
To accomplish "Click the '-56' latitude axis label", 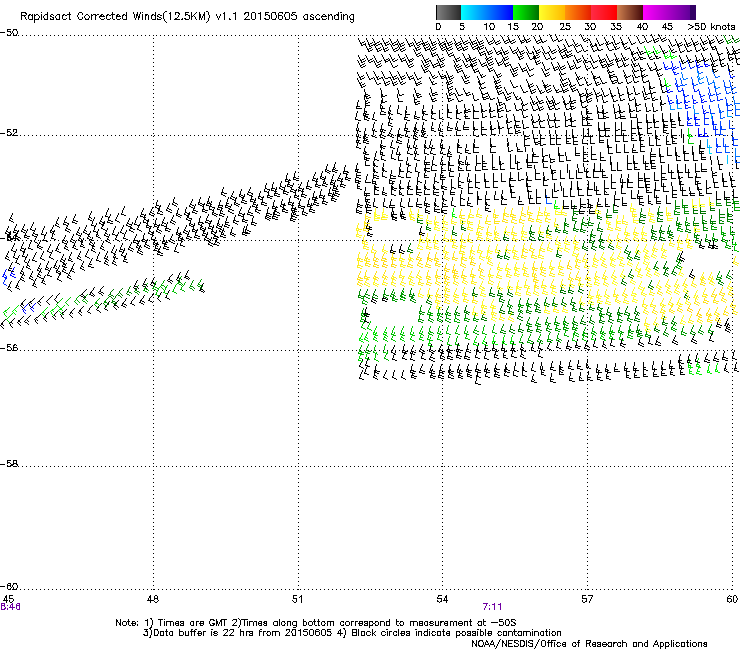I will [x=9, y=348].
